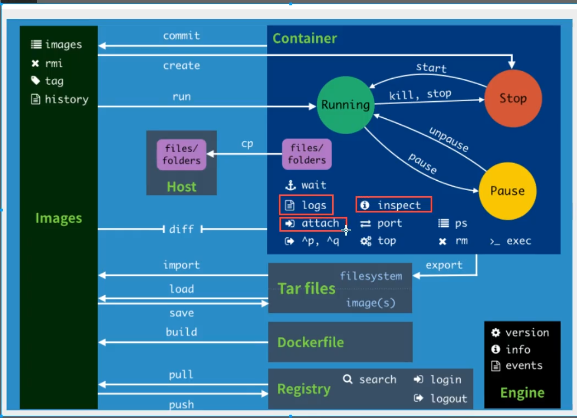This screenshot has height=418, width=577.
Task: Click the swap arrows icon beside port
Action: coord(365,224)
